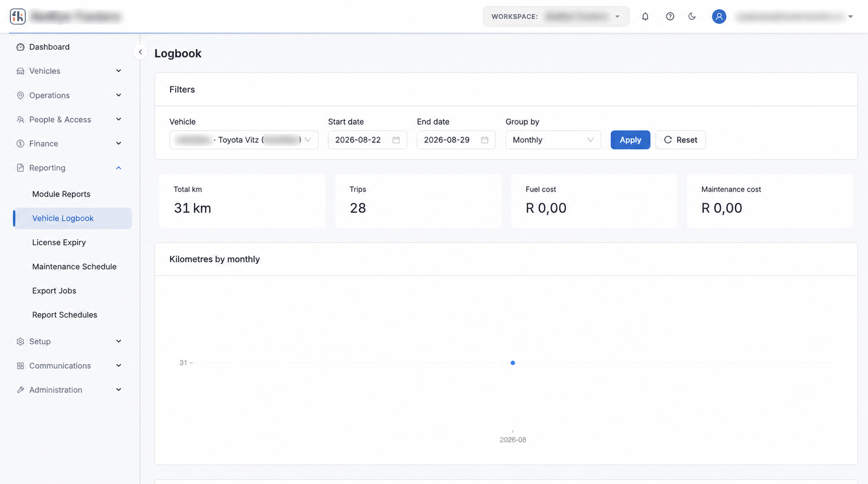Click the End date input field
Viewport: 868px width, 484px height.
(x=456, y=140)
